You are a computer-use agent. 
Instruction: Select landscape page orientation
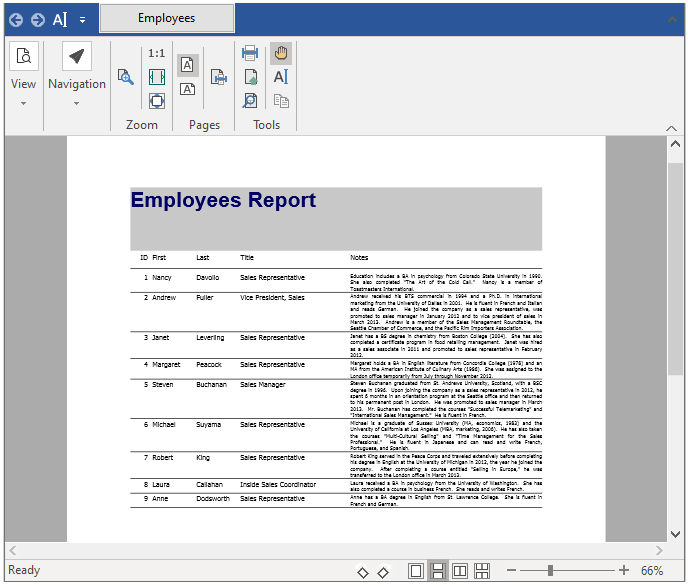pos(188,90)
